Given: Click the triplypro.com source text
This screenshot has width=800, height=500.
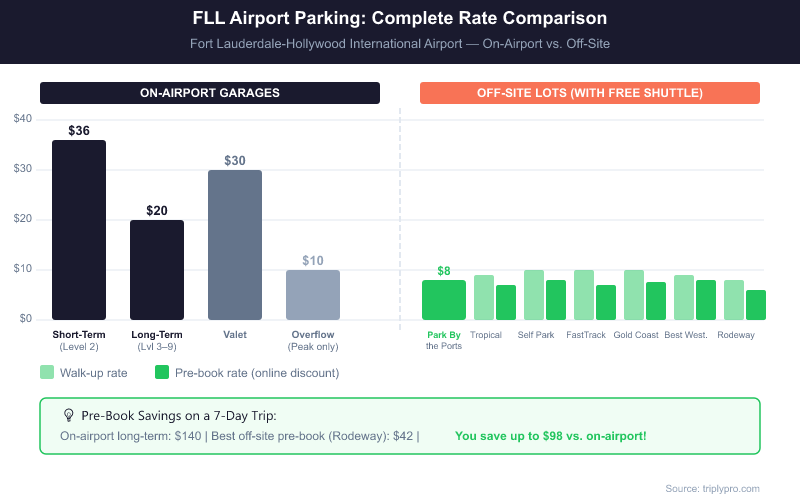Looking at the screenshot, I should pos(713,488).
